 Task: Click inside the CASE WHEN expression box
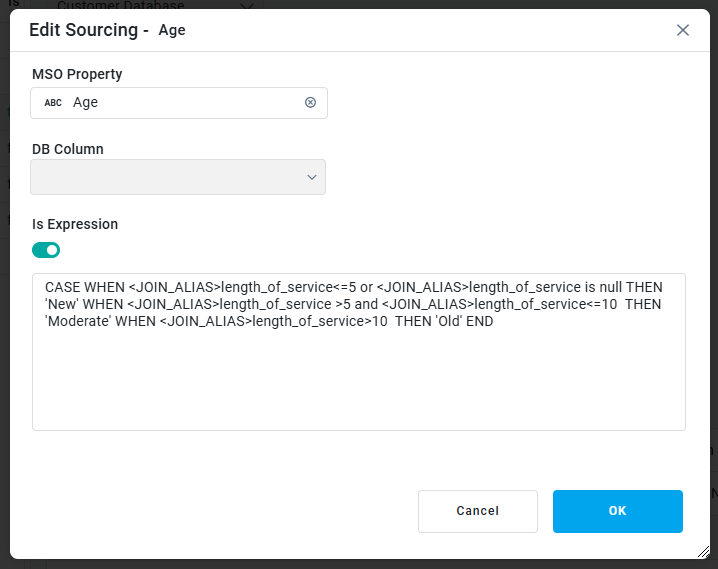pyautogui.click(x=359, y=352)
